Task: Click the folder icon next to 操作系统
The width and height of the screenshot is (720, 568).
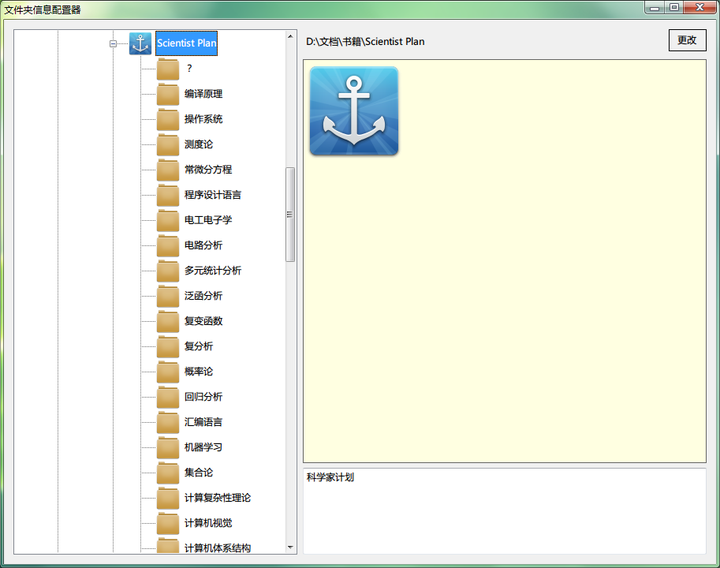Action: pos(168,119)
